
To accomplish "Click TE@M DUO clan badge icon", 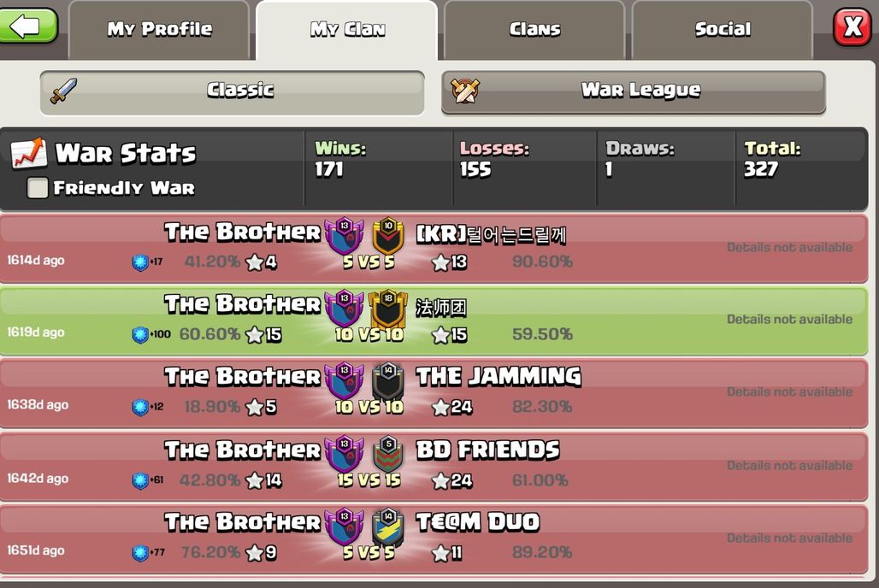I will tap(388, 527).
